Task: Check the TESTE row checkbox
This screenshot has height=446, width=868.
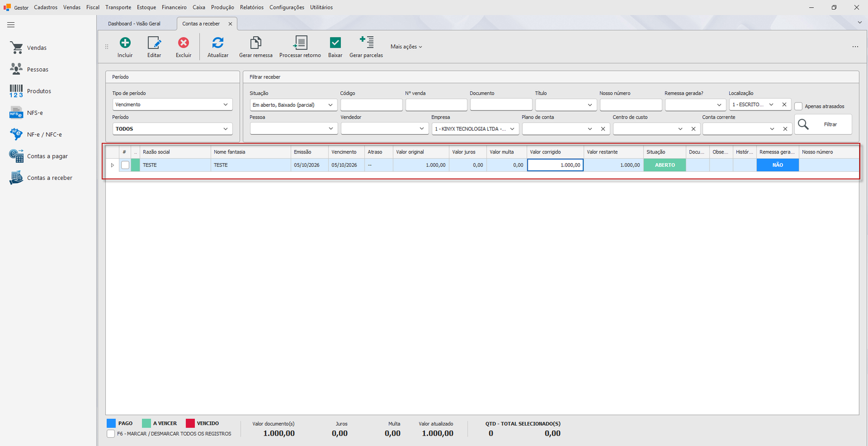Action: (125, 165)
